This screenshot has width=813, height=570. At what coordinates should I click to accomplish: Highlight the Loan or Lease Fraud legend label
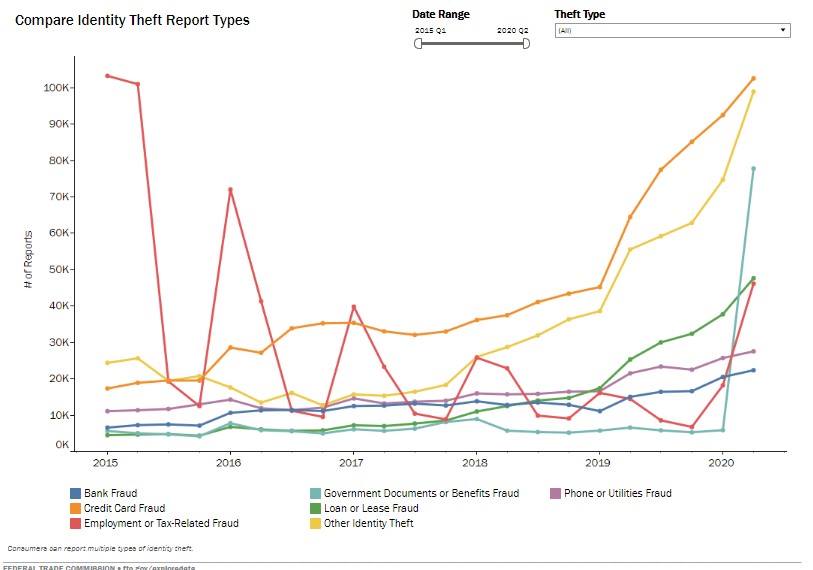point(371,508)
